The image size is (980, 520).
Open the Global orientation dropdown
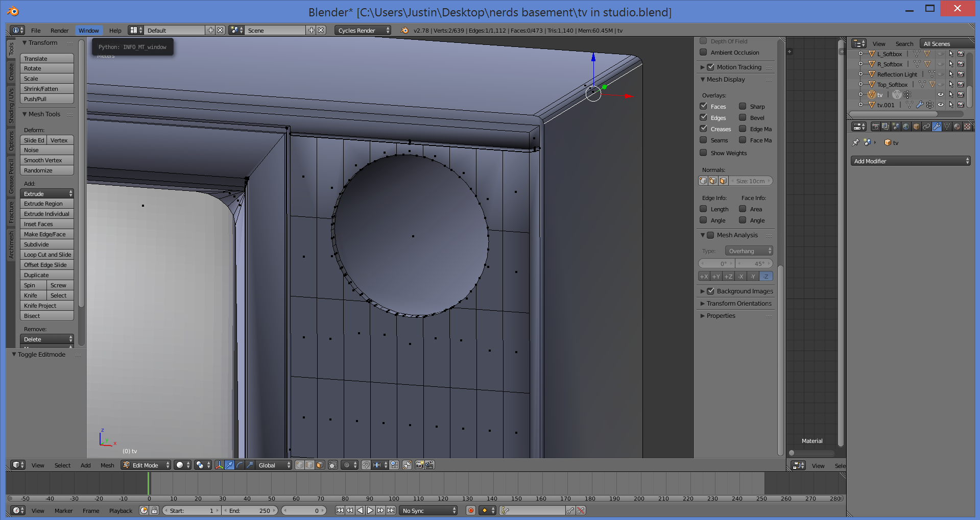(274, 465)
